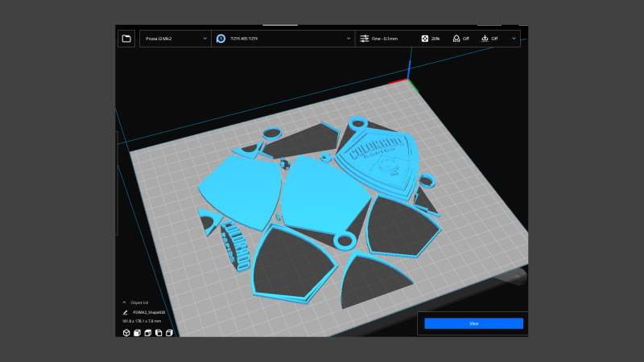Select the Fine - 0.1mm profile

tap(386, 38)
